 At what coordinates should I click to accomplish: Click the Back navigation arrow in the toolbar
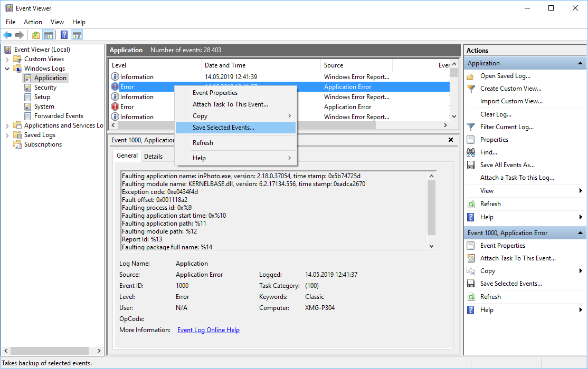(7, 35)
